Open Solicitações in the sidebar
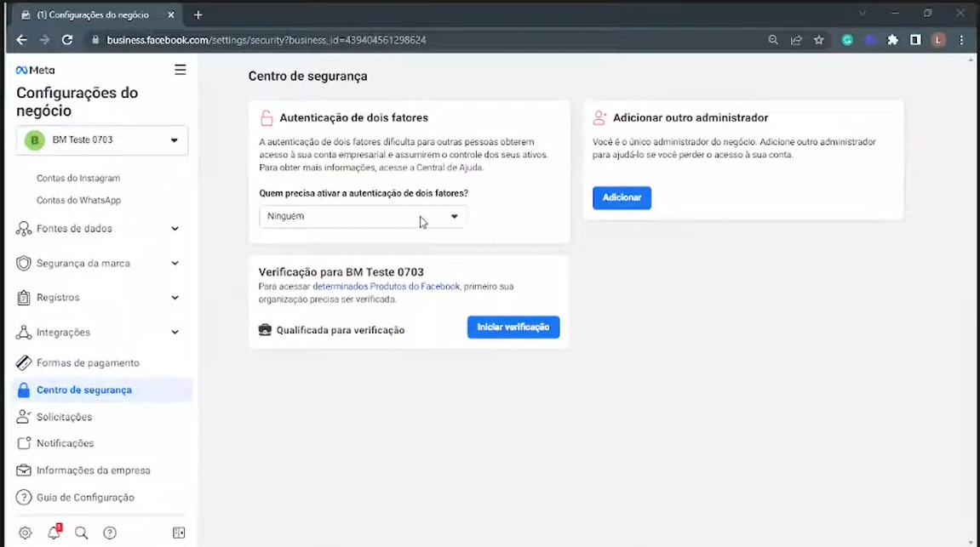 click(x=64, y=417)
